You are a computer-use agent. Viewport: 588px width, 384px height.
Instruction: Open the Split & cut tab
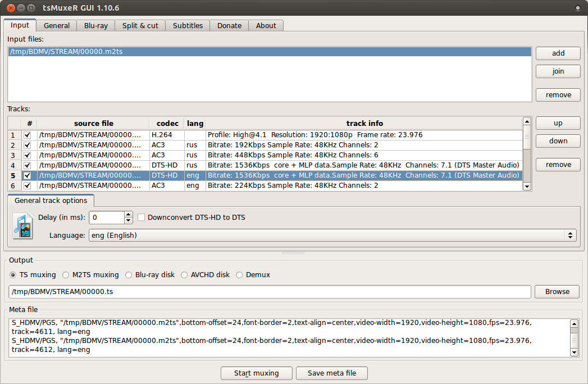tap(140, 25)
